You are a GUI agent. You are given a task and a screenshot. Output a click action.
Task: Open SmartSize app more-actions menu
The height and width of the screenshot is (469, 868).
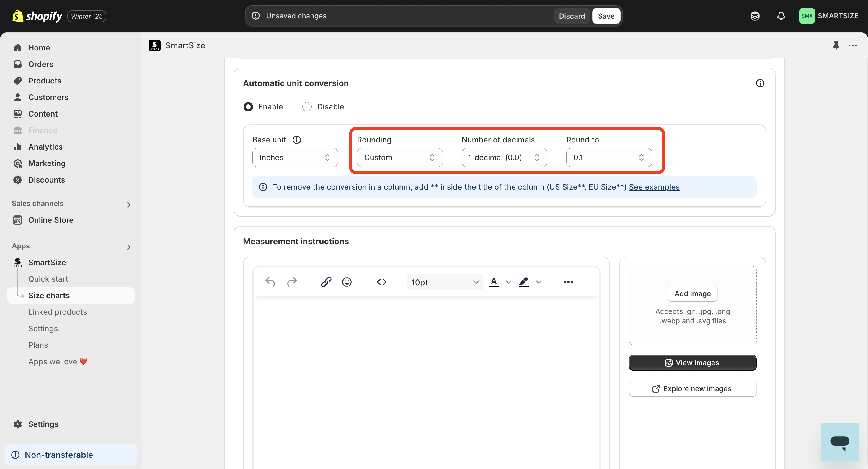click(x=853, y=45)
